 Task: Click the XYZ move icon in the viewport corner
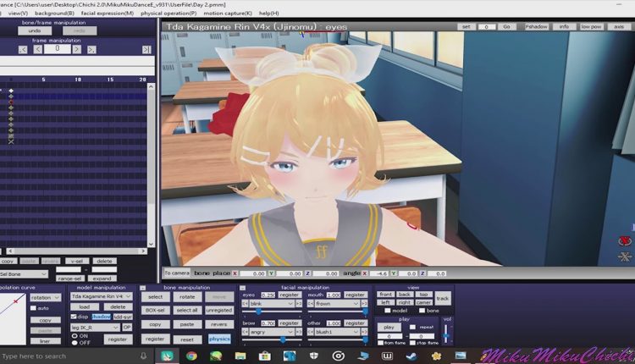click(625, 256)
